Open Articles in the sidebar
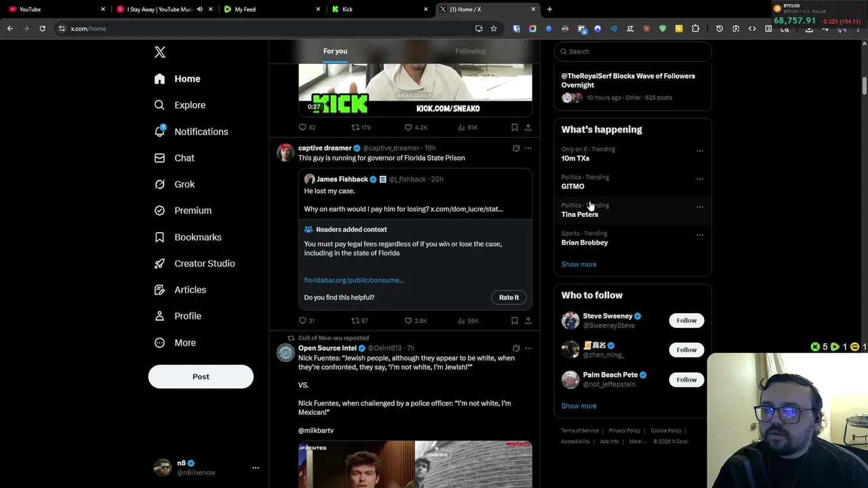 tap(180, 290)
